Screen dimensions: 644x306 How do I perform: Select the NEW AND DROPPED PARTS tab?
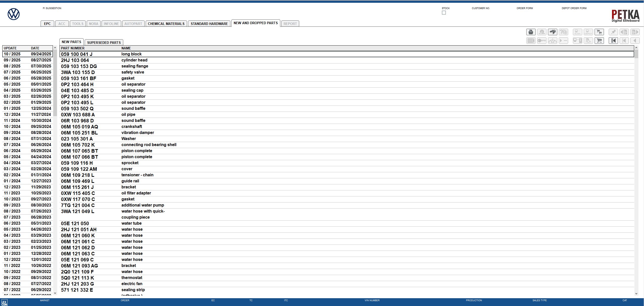[x=256, y=23]
